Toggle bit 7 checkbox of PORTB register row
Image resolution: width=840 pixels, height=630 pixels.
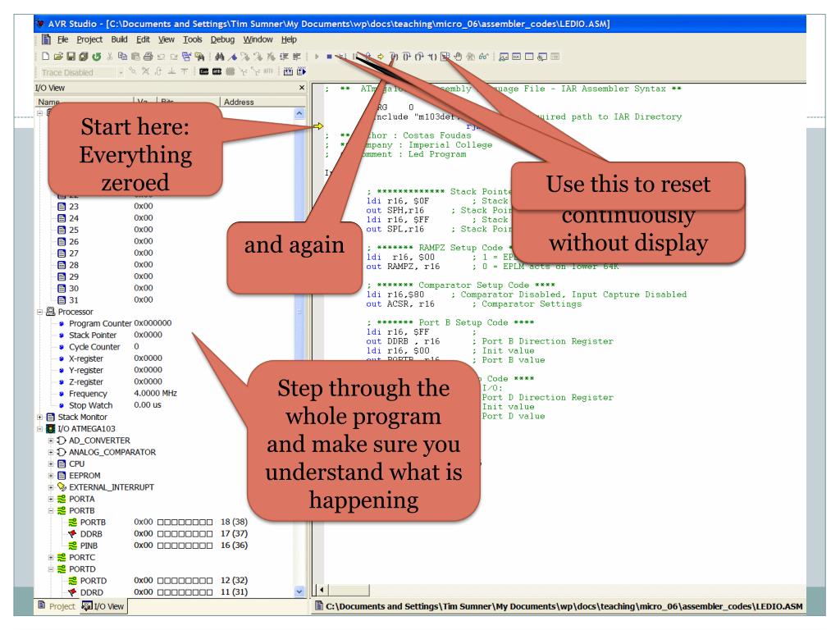[161, 523]
